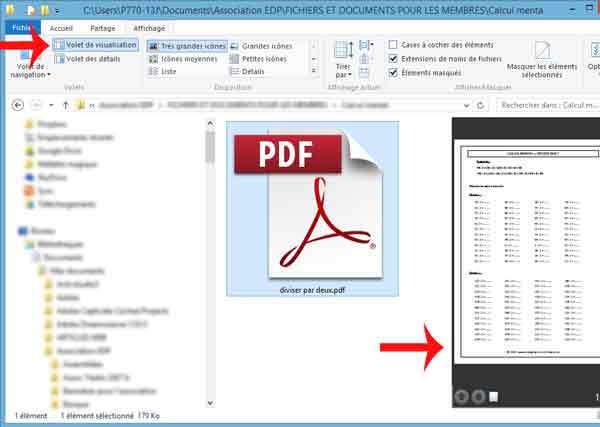600x427 pixels.
Task: Expand the hidden breadcrumb chevron «
Action: 92,105
